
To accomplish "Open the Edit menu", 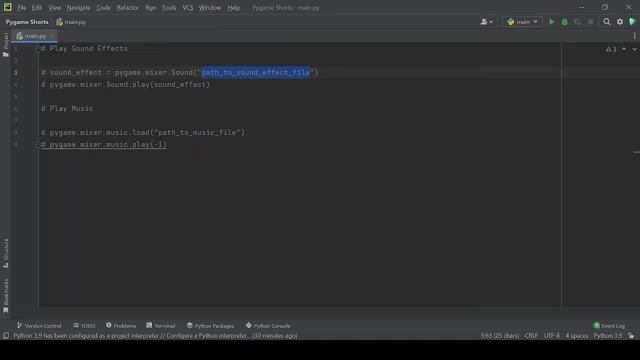I will pos(37,8).
